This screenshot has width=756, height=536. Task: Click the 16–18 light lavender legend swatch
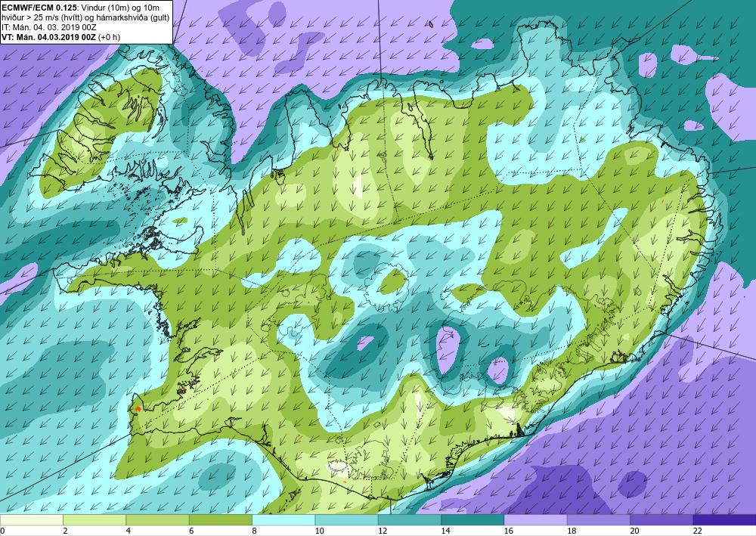point(535,519)
